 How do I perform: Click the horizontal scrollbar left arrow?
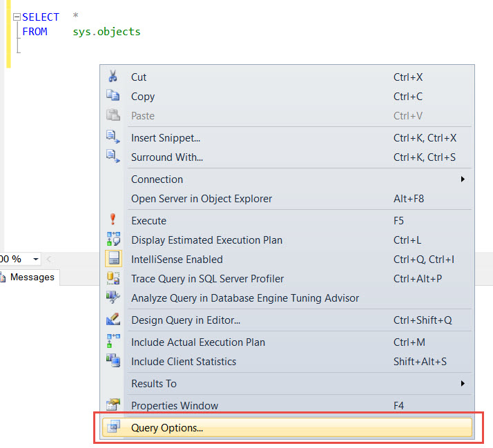[49, 259]
